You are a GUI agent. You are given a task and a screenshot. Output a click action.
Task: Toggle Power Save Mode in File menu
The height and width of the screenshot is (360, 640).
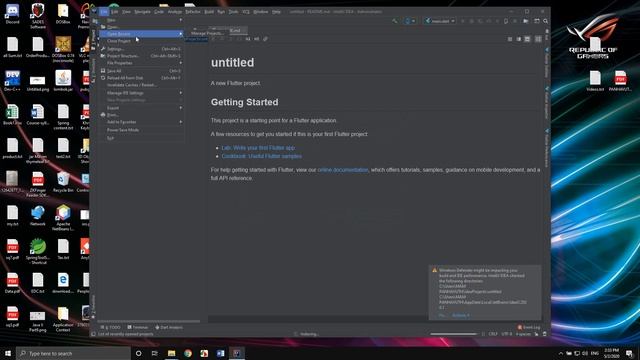click(x=141, y=130)
